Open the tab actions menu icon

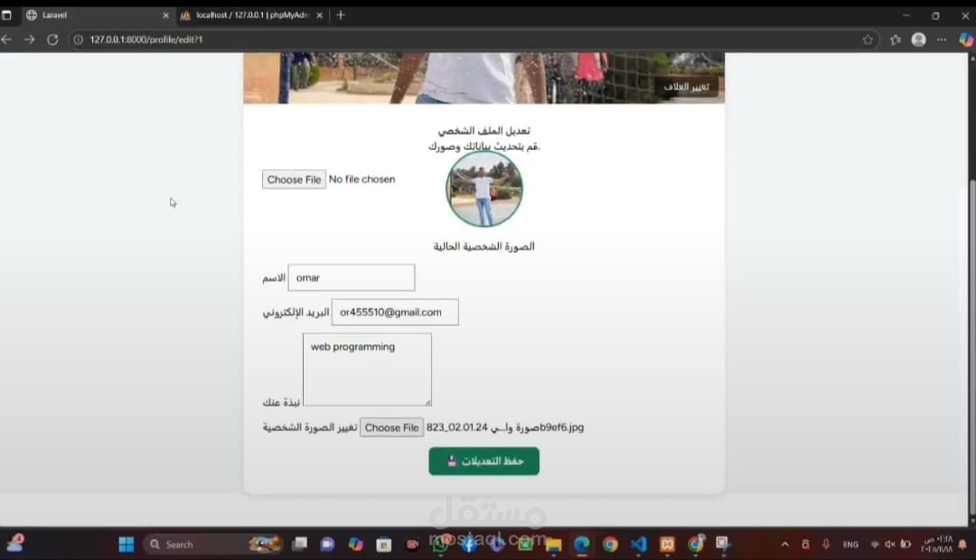pyautogui.click(x=6, y=15)
